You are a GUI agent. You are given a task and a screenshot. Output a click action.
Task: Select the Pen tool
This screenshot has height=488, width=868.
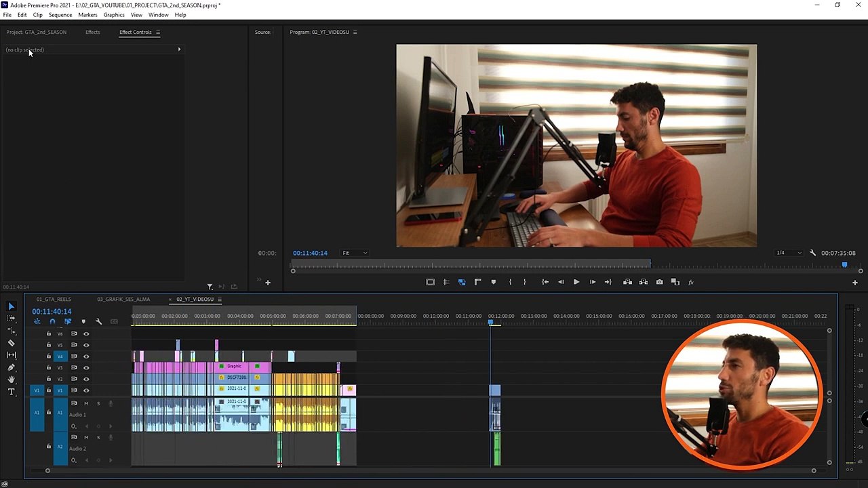tap(11, 367)
